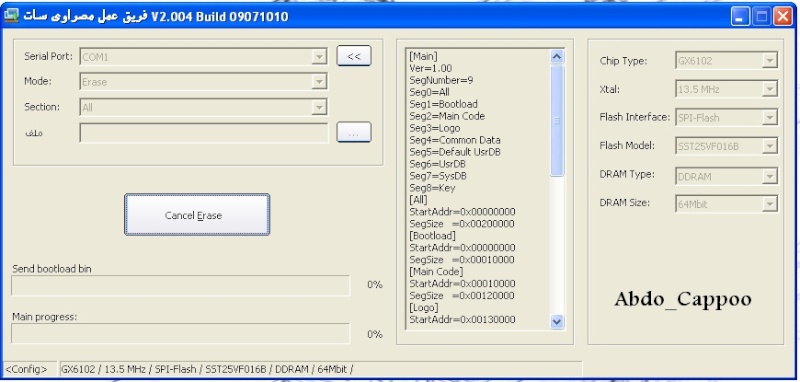Click the ... browse file button

pos(354,133)
